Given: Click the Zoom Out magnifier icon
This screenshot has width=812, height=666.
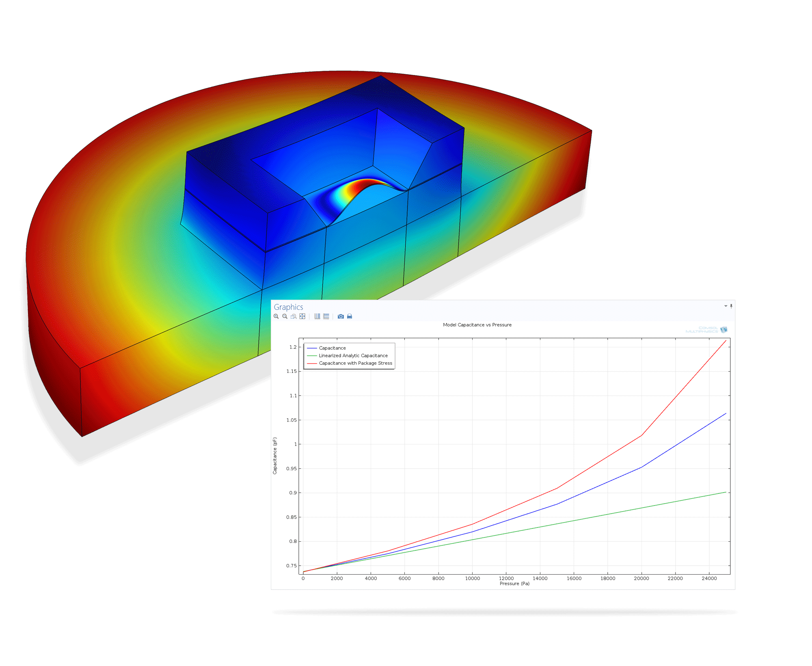Looking at the screenshot, I should click(285, 316).
